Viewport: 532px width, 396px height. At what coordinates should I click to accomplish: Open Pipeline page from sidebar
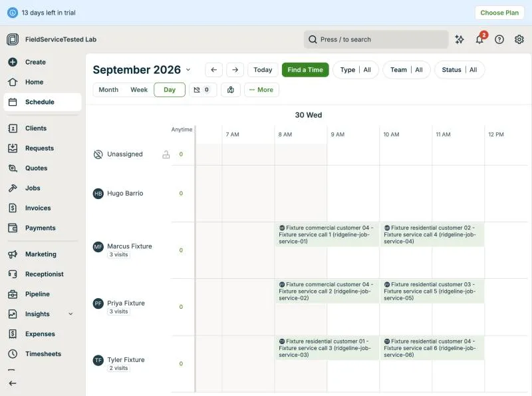(43, 294)
